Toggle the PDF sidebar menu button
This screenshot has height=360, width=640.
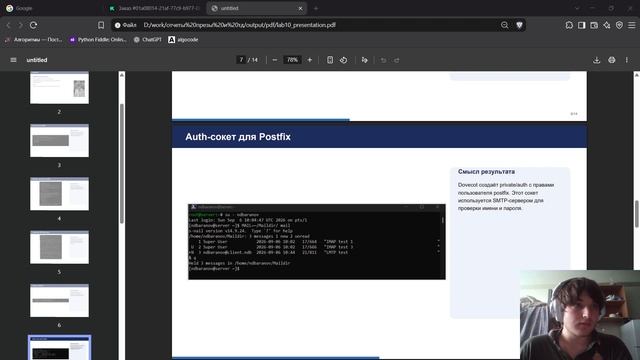tap(13, 60)
